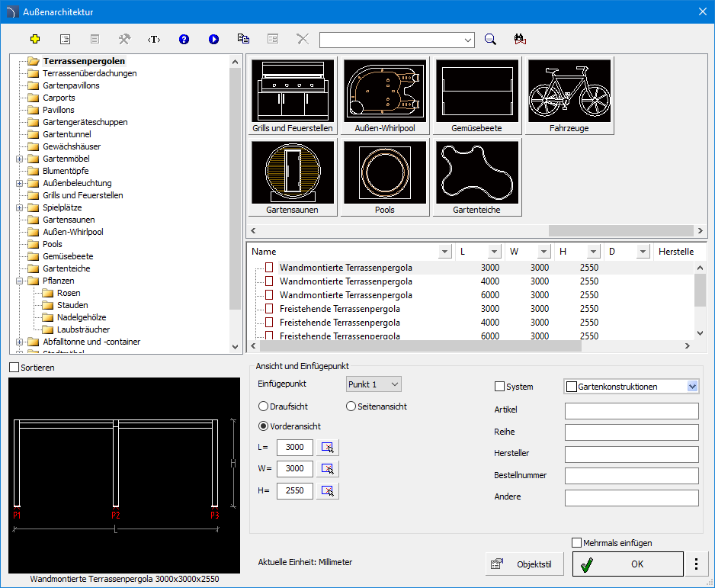Pick length from drawing next to L=
The image size is (715, 588).
(328, 448)
